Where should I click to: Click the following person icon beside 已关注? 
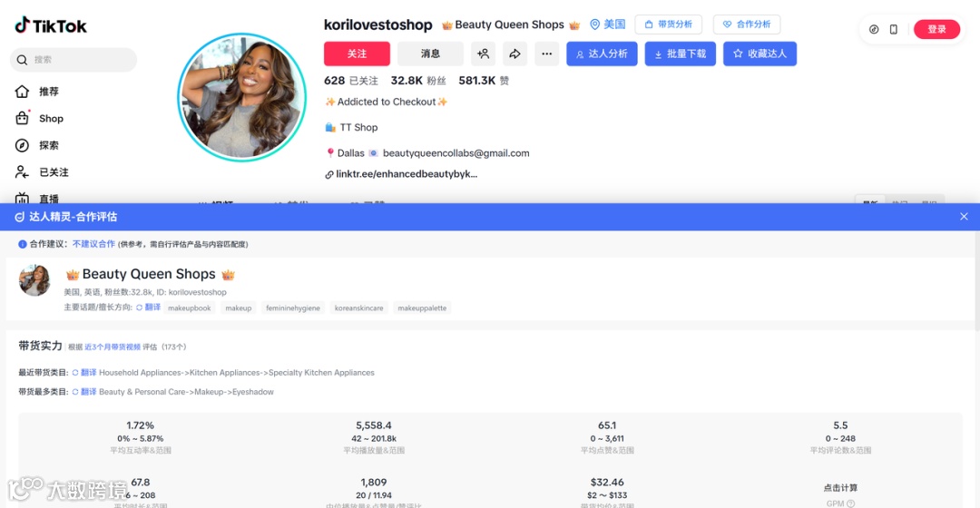[22, 171]
